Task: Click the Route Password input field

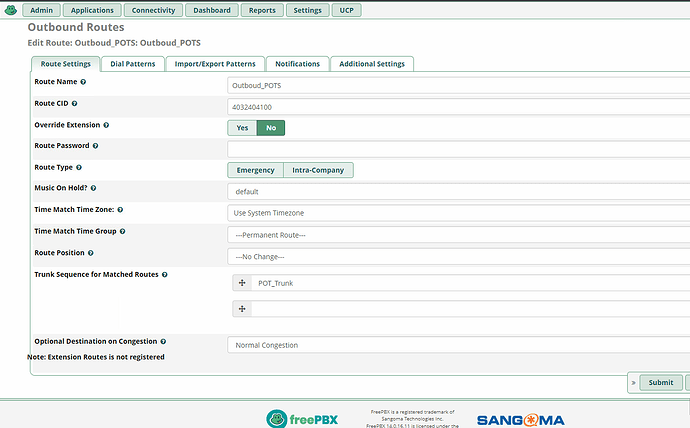Action: pos(459,150)
